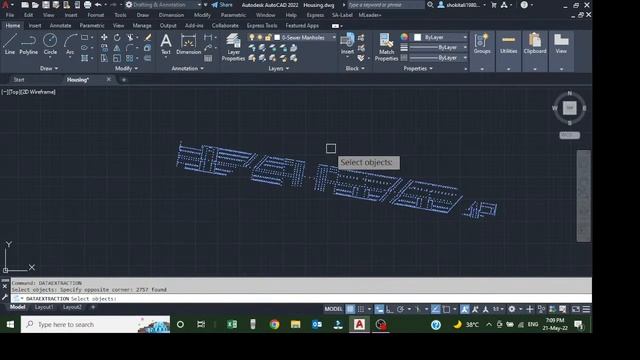Click the Scale tool icon

tap(117, 58)
